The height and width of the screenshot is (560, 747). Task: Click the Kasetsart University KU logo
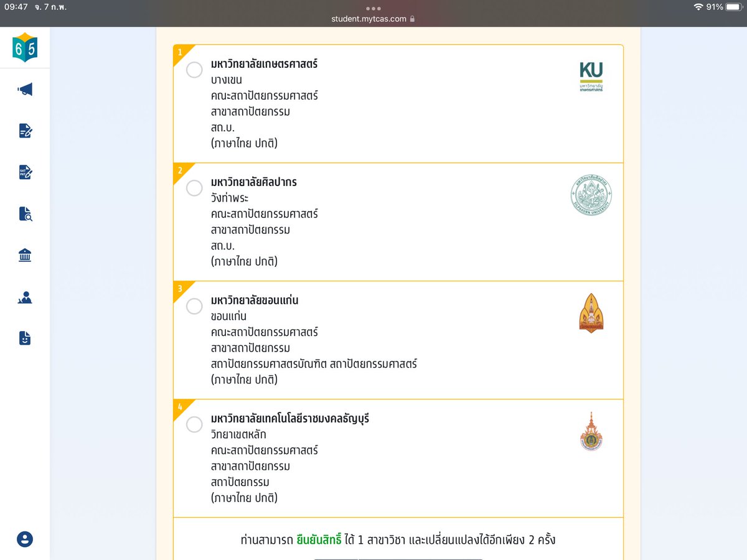click(591, 77)
